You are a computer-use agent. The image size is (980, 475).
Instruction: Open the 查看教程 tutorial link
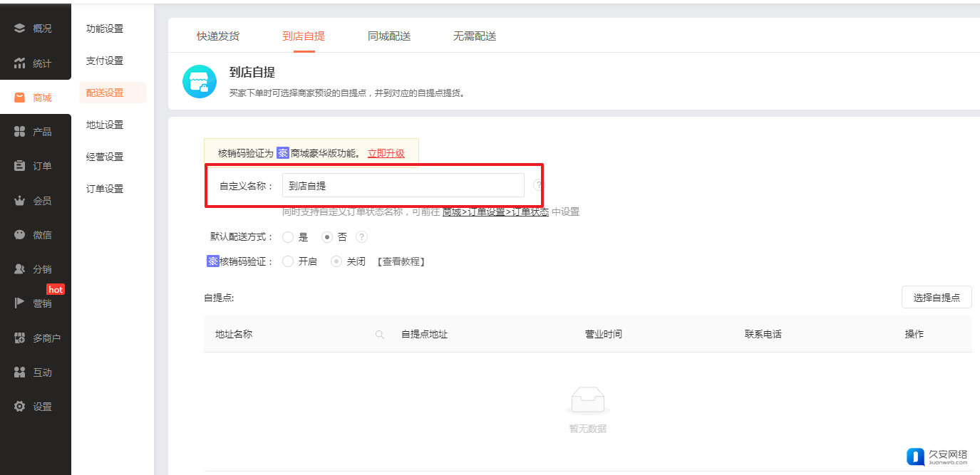coord(401,261)
